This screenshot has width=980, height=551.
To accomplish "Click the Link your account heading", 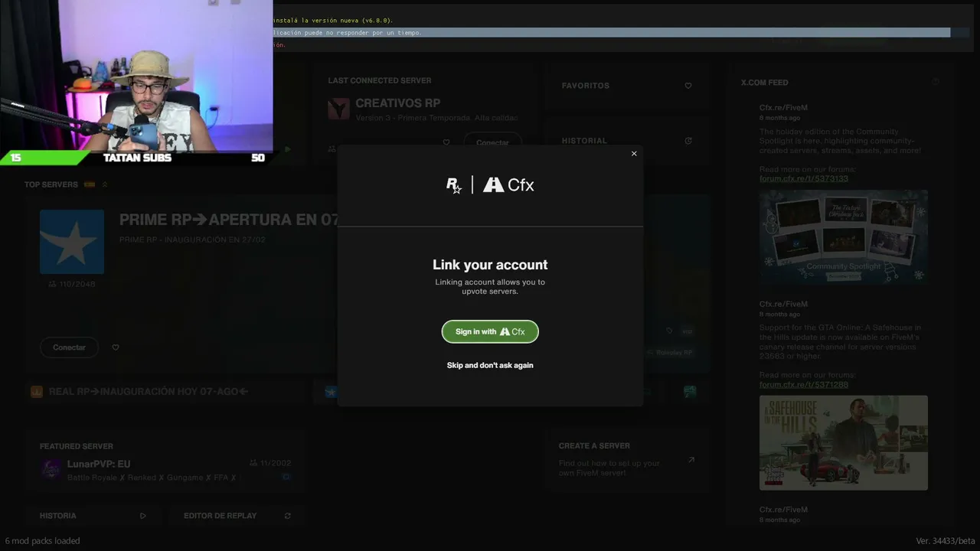I will coord(490,265).
